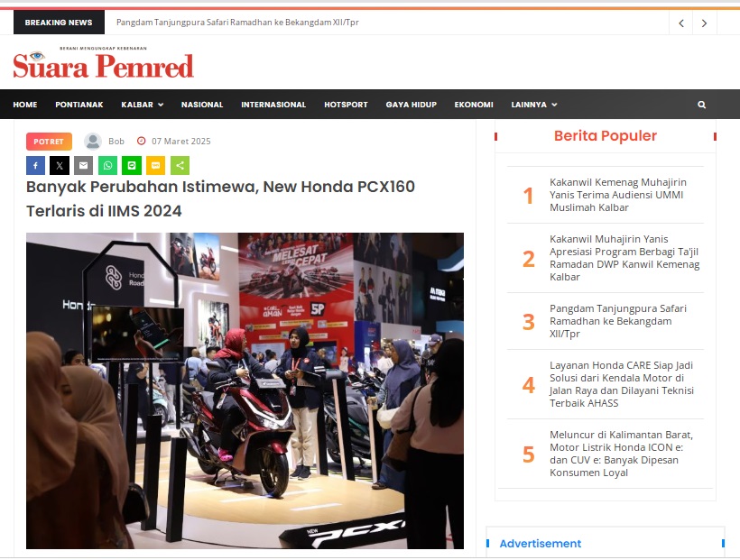
Task: Click the article headline about Honda PCX160
Action: pyautogui.click(x=220, y=198)
